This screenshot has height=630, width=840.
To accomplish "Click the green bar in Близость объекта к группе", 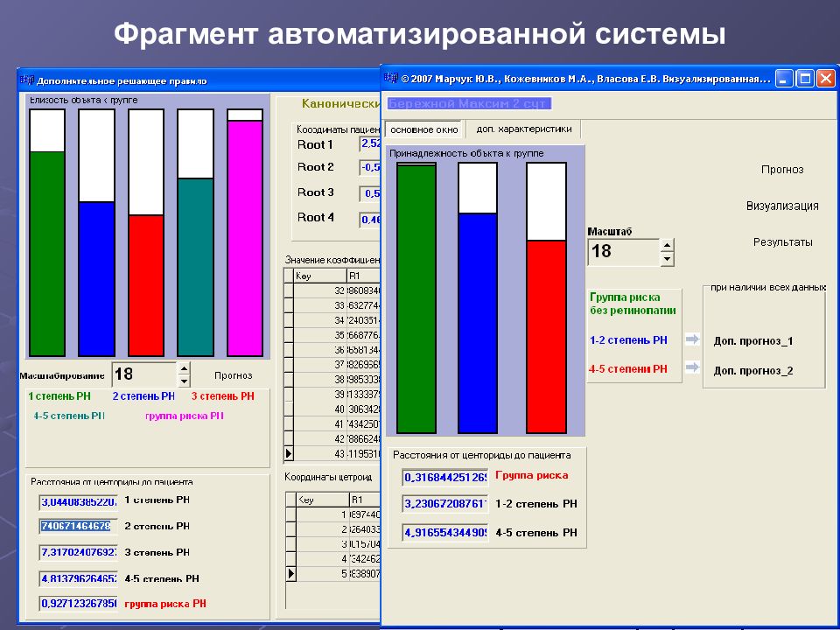I will [x=47, y=254].
